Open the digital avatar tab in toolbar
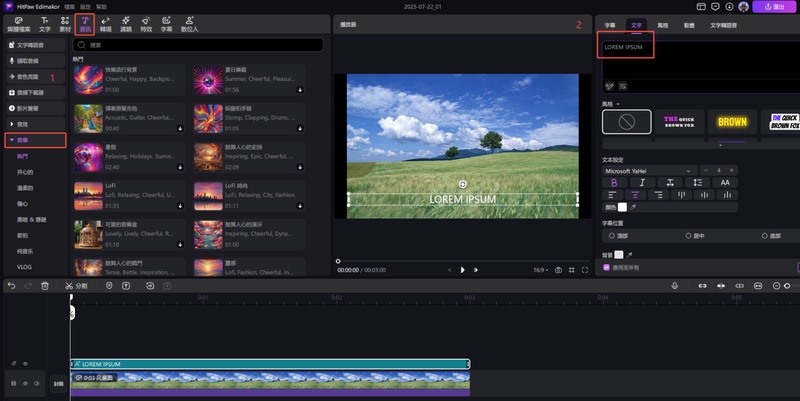800x401 pixels. click(189, 24)
